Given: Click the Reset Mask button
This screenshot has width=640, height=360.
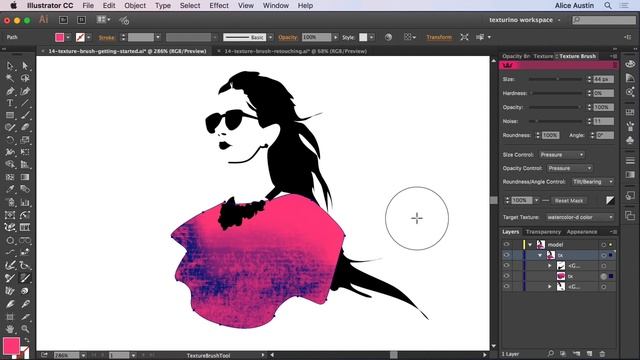Looking at the screenshot, I should pyautogui.click(x=569, y=200).
